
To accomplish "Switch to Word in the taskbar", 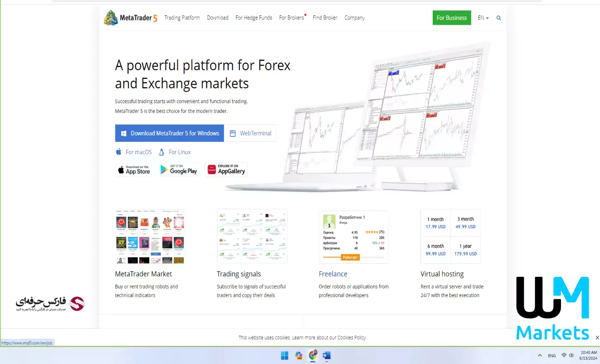I will coord(327,356).
